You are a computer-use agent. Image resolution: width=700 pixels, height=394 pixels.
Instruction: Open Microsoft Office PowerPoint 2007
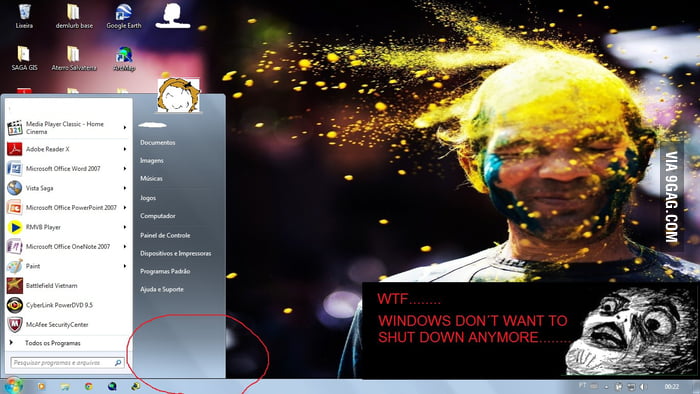(x=67, y=207)
